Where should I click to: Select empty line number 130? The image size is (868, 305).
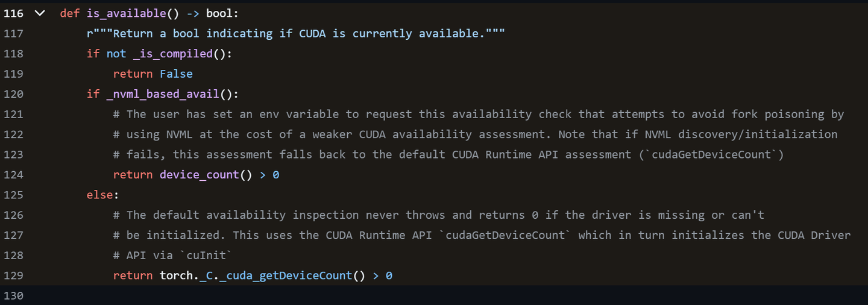click(x=13, y=295)
